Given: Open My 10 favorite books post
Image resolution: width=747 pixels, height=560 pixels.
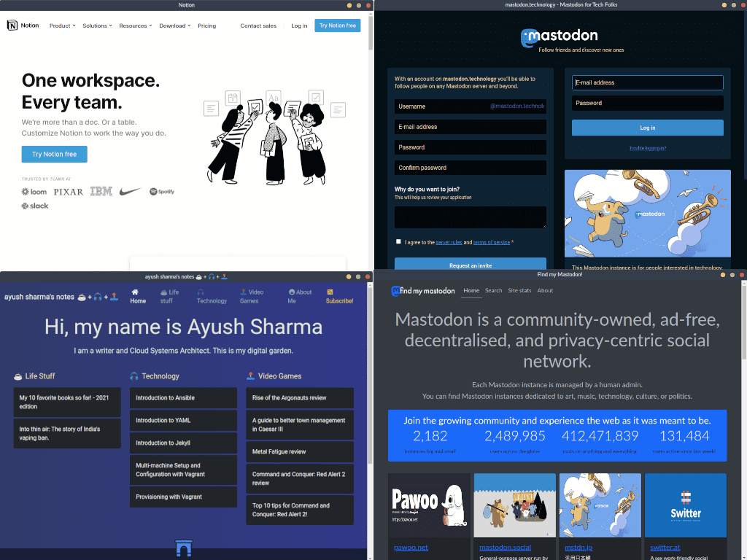Looking at the screenshot, I should (67, 402).
